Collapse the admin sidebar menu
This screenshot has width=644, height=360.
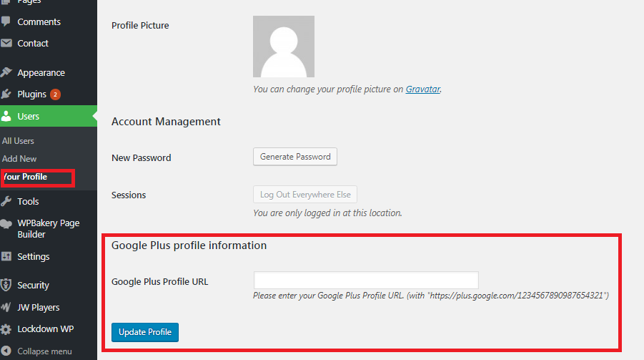pyautogui.click(x=44, y=351)
